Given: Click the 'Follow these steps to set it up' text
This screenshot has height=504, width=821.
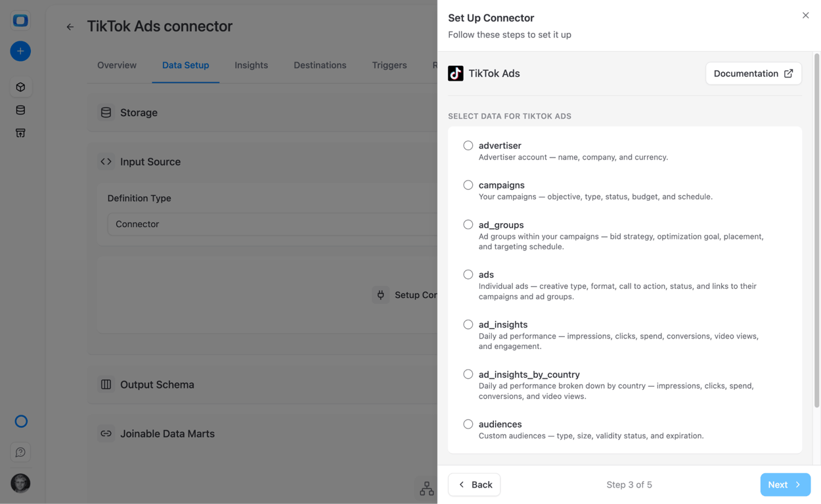Looking at the screenshot, I should 510,35.
